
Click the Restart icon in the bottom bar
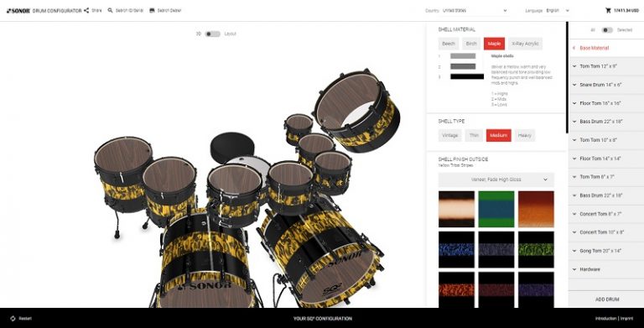[x=13, y=319]
